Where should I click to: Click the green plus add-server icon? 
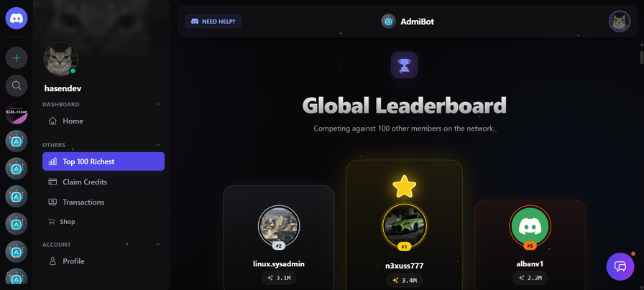point(17,58)
